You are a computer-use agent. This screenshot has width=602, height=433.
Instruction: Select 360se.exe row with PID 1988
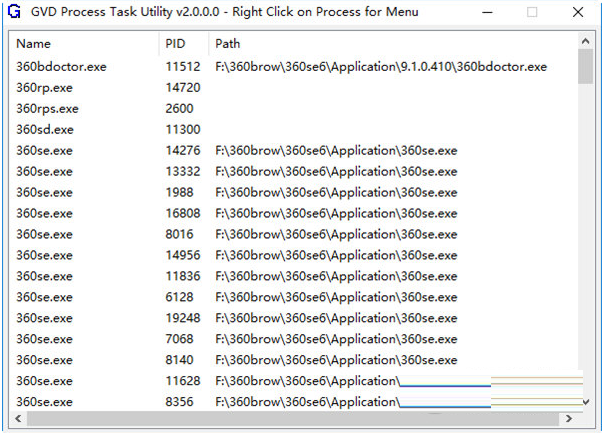(293, 192)
